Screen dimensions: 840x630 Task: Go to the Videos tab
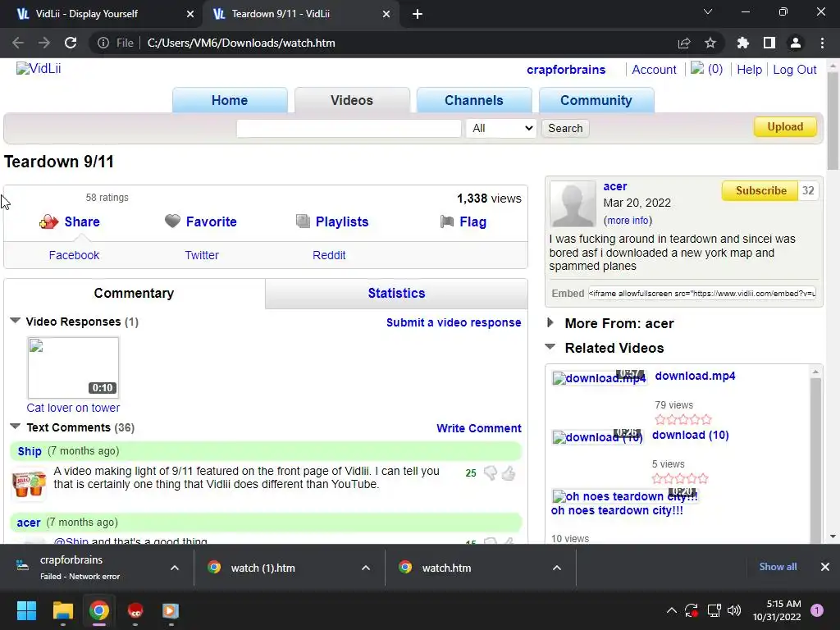point(352,100)
